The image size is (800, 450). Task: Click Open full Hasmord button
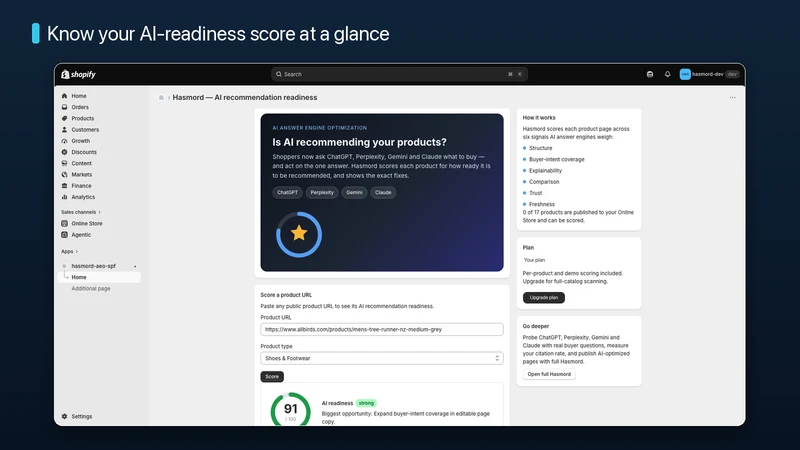click(549, 374)
